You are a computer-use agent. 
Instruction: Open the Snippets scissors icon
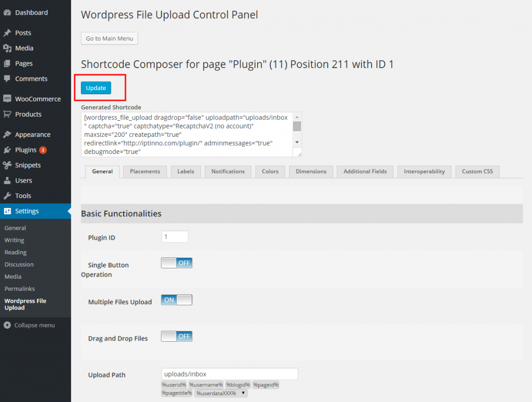(8, 165)
